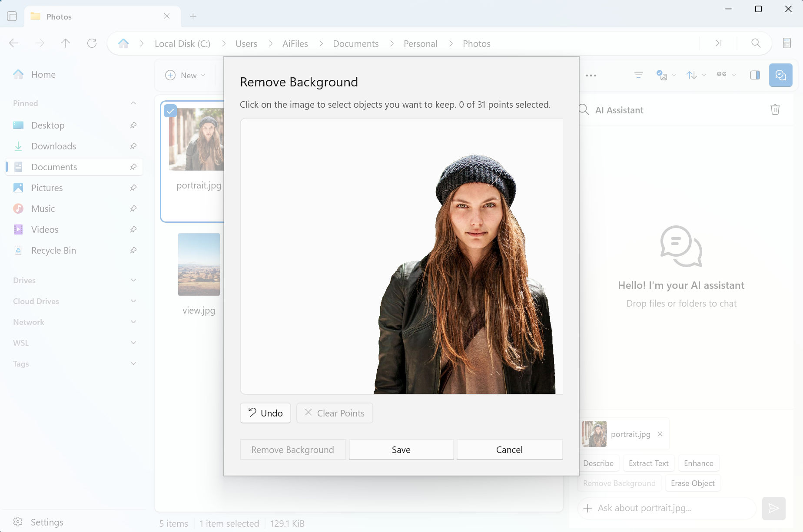This screenshot has height=532, width=803.
Task: Click Clear Points button
Action: pyautogui.click(x=335, y=413)
